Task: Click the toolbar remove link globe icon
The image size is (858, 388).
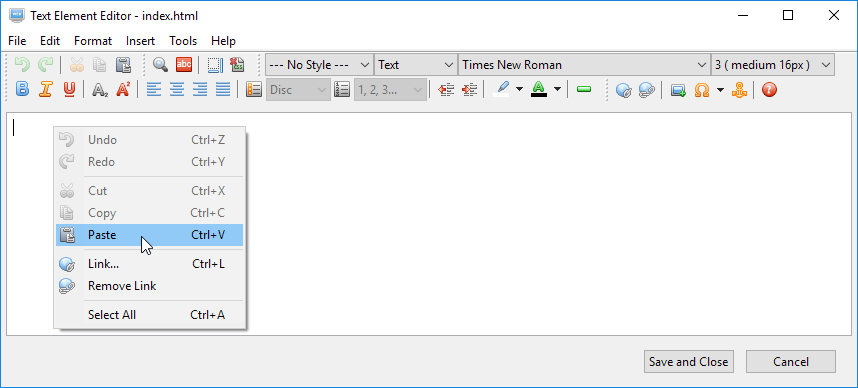Action: tap(647, 89)
